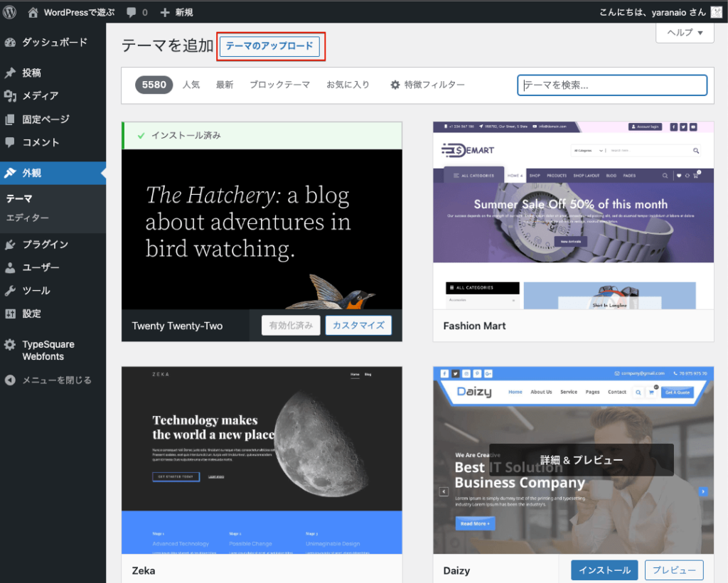Image resolution: width=728 pixels, height=583 pixels.
Task: Click the インストール済み notice text
Action: [186, 136]
